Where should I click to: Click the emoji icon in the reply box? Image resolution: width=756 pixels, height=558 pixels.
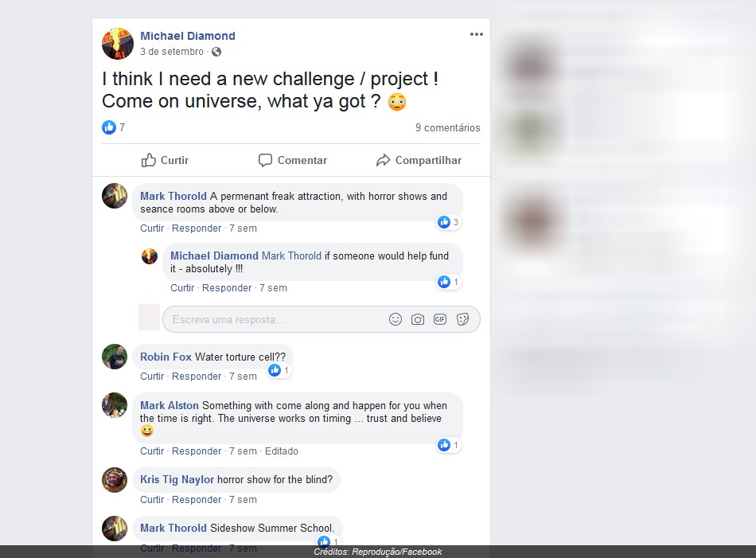[396, 319]
